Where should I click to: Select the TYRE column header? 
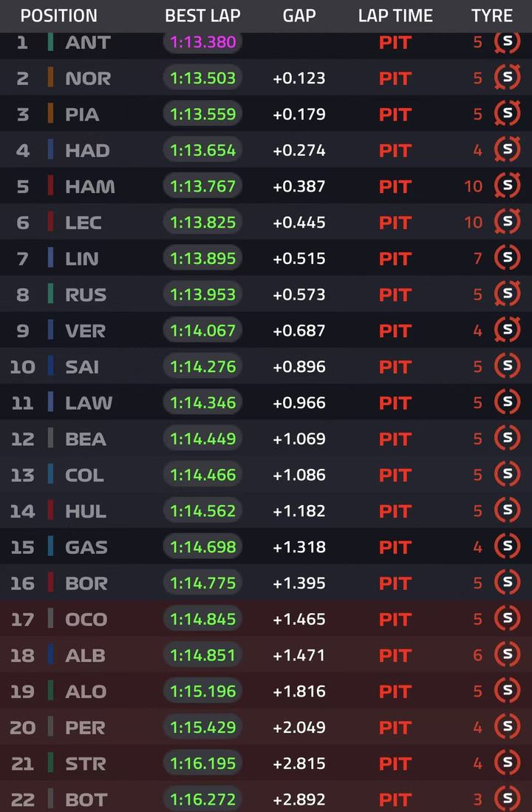coord(492,16)
